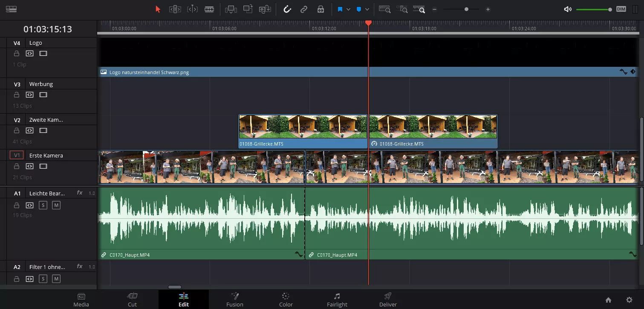Click the Overwrite Clip icon
Screen dimensions: 644x309
248,9
